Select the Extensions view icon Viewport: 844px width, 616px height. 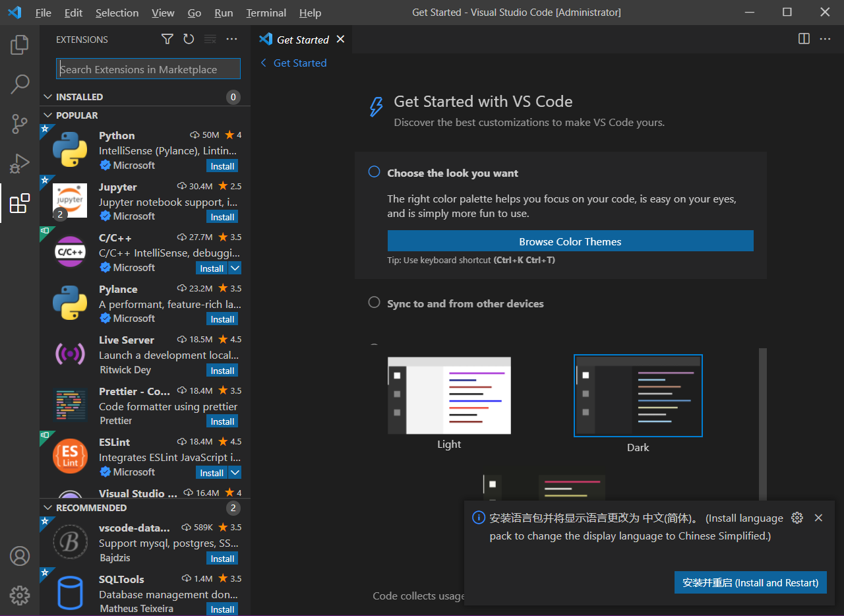(20, 203)
